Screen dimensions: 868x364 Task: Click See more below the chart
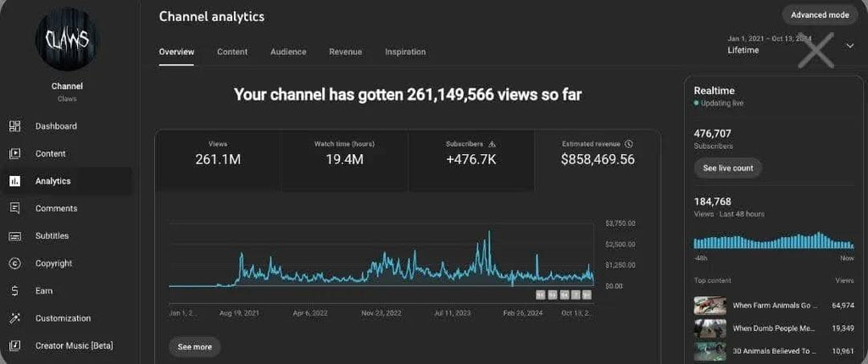click(x=194, y=347)
